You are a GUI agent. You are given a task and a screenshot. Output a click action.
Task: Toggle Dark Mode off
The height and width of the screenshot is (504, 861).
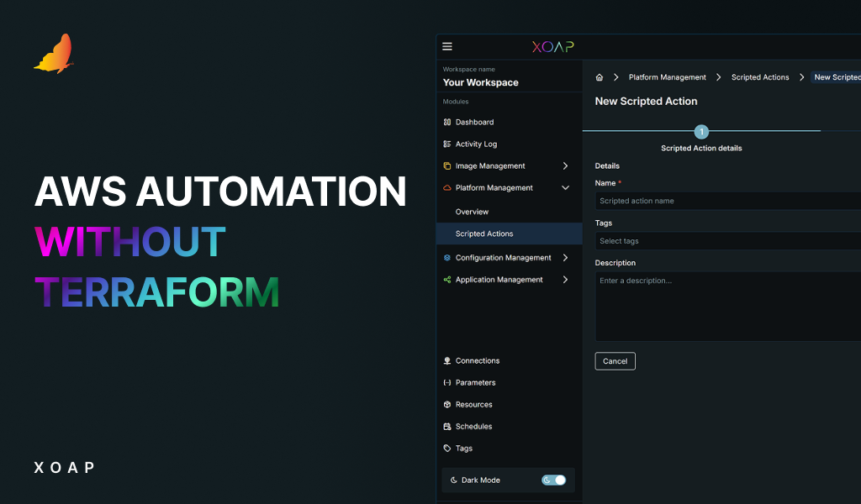coord(555,480)
